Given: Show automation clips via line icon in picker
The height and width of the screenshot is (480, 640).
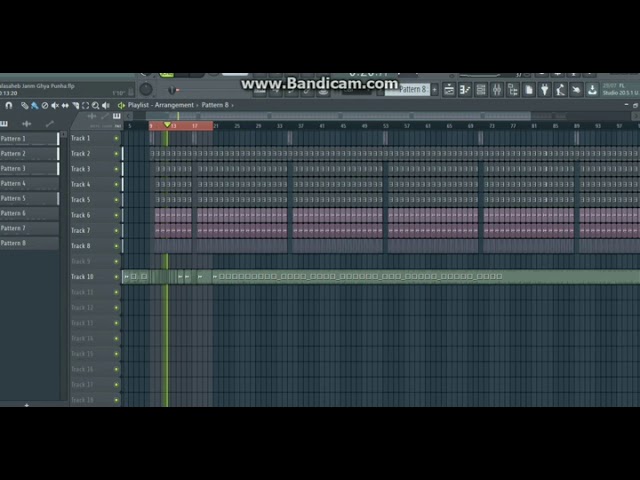Looking at the screenshot, I should [50, 123].
